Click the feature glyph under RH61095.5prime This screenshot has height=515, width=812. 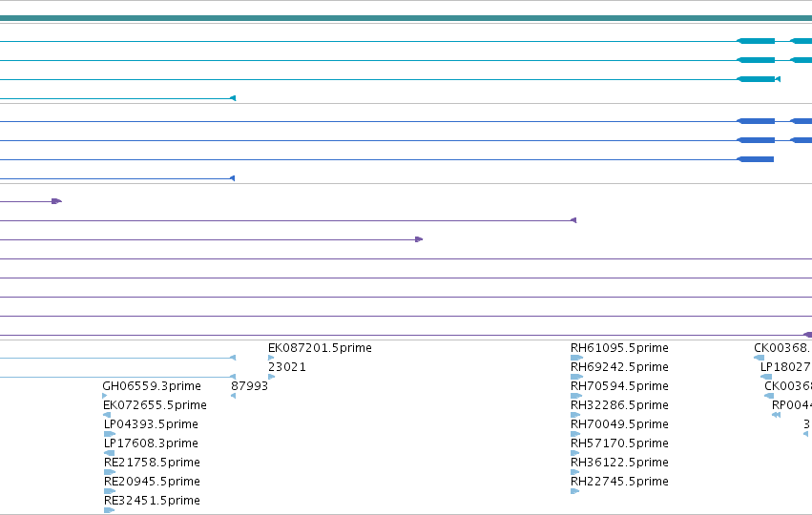coord(576,358)
